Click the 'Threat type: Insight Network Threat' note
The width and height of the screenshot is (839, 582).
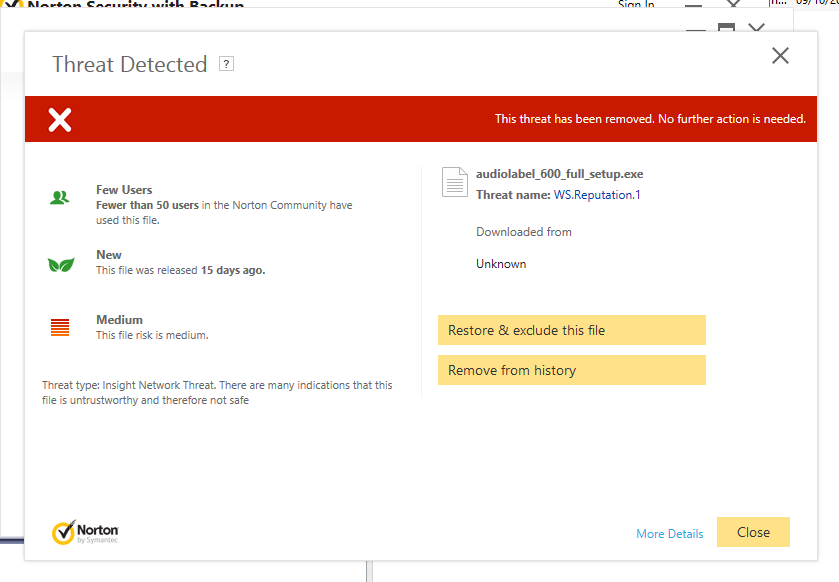[217, 393]
